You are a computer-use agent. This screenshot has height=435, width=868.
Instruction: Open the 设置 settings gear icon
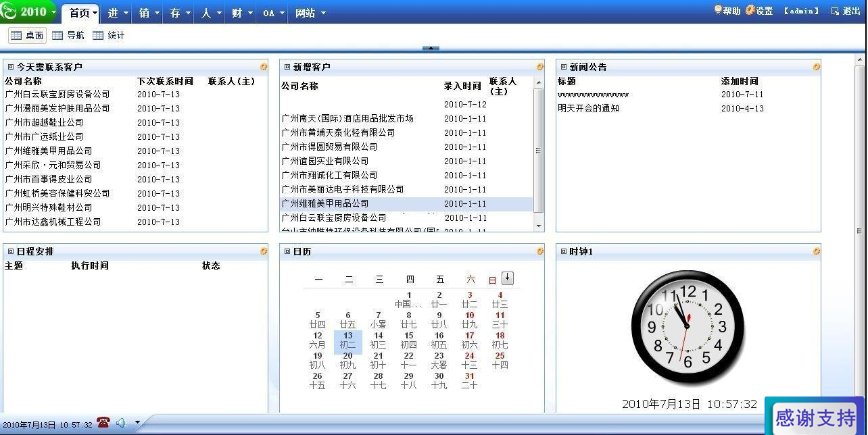(x=750, y=10)
